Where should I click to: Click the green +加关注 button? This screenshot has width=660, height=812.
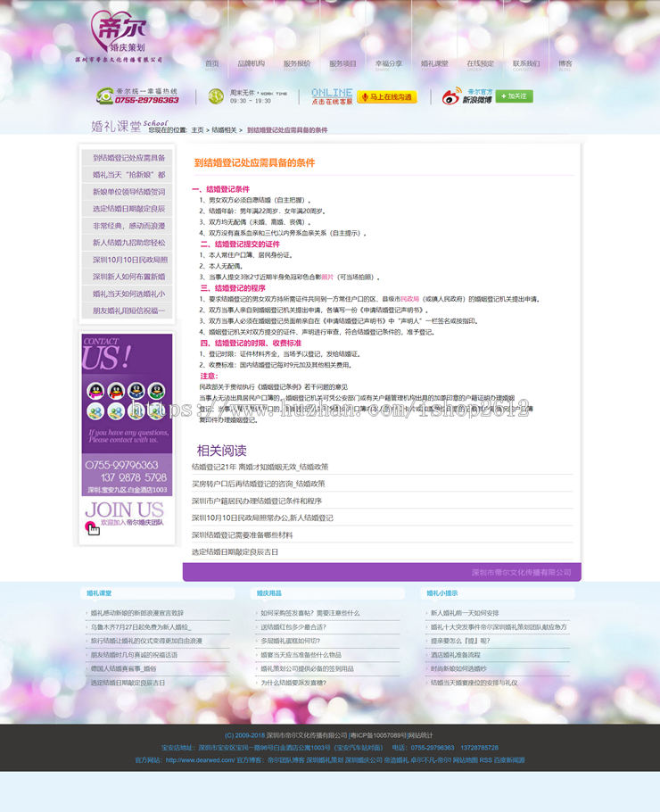point(514,96)
